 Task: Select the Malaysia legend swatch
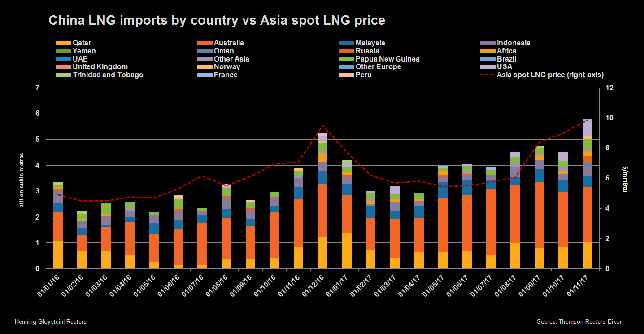click(346, 44)
